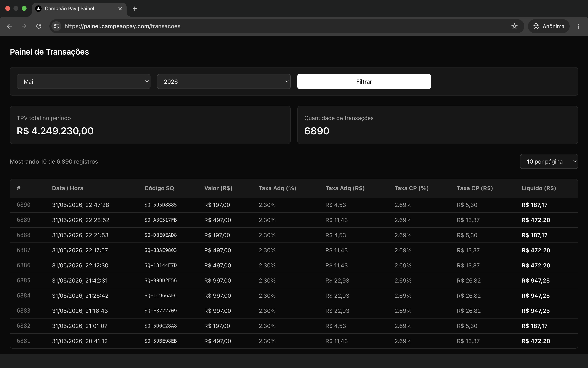Image resolution: width=588 pixels, height=368 pixels.
Task: Open a new browser tab
Action: 135,9
